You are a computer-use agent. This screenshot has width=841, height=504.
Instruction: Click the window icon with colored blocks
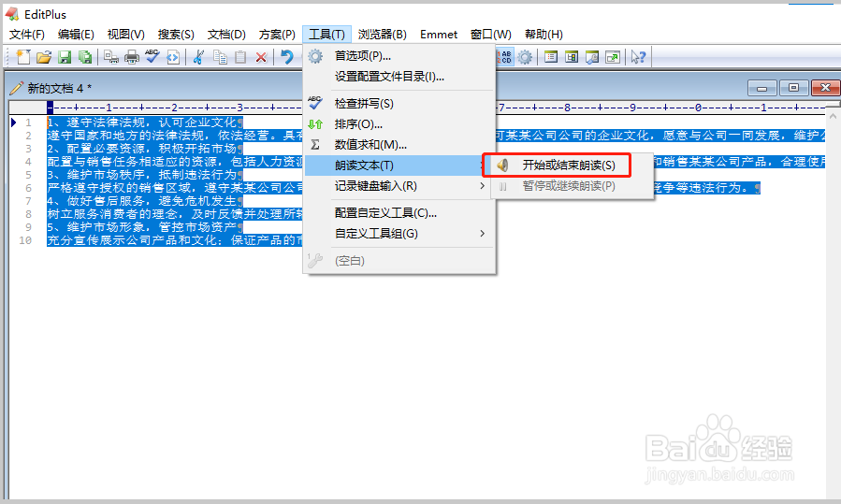(x=572, y=57)
